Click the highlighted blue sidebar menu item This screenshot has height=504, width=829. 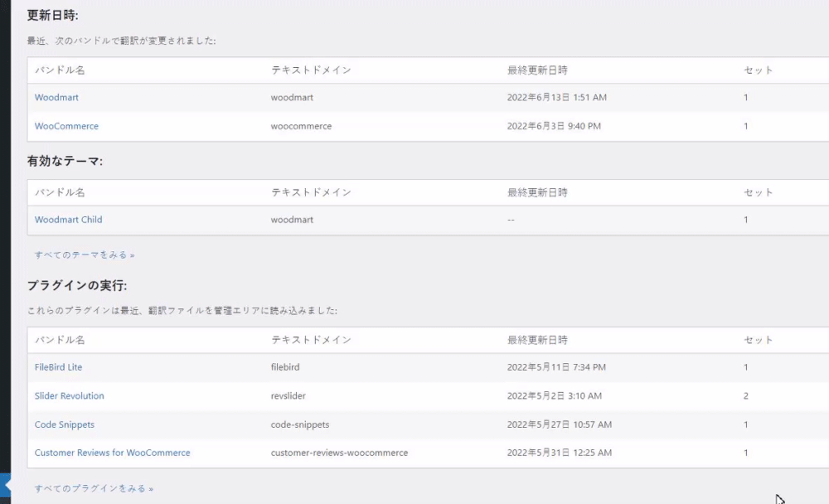point(5,486)
